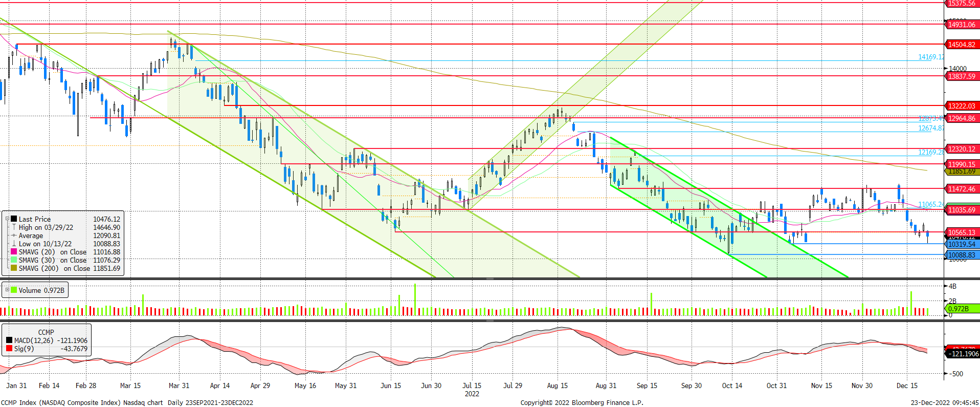
Task: Click the magenta SMAVG (20) color swatch
Action: click(14, 252)
